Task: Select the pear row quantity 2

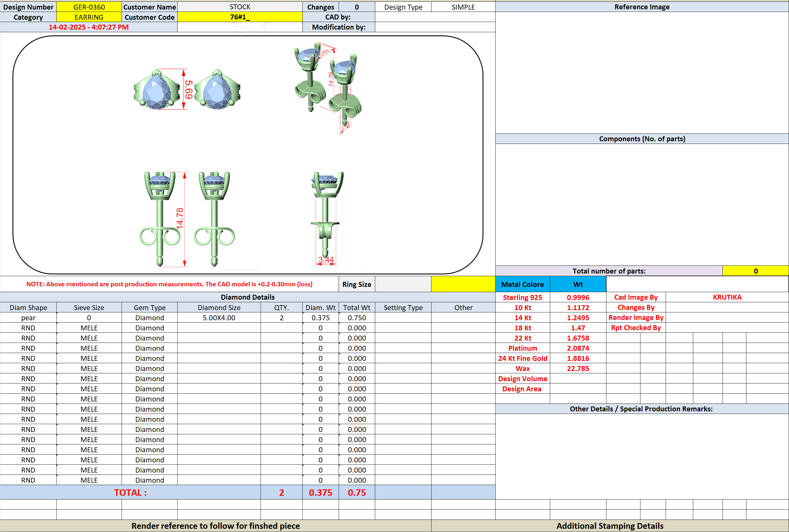Action: pyautogui.click(x=281, y=318)
